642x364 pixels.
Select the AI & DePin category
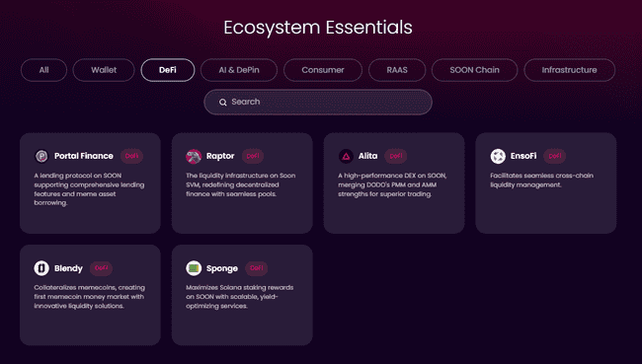(x=239, y=70)
